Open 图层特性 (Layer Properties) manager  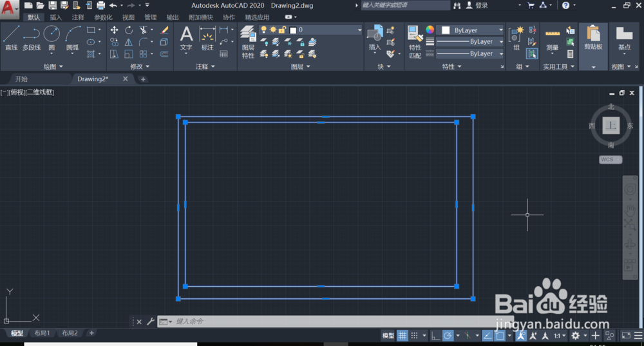coord(248,41)
